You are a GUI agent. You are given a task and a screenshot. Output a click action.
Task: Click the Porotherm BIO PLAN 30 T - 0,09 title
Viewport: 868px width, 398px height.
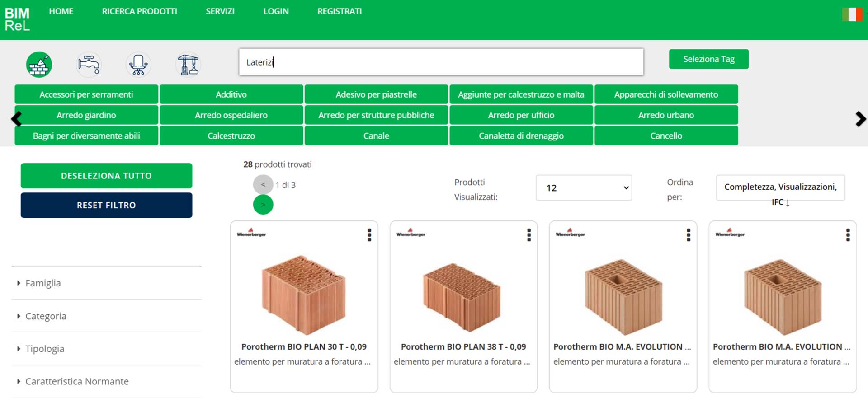[x=304, y=347]
